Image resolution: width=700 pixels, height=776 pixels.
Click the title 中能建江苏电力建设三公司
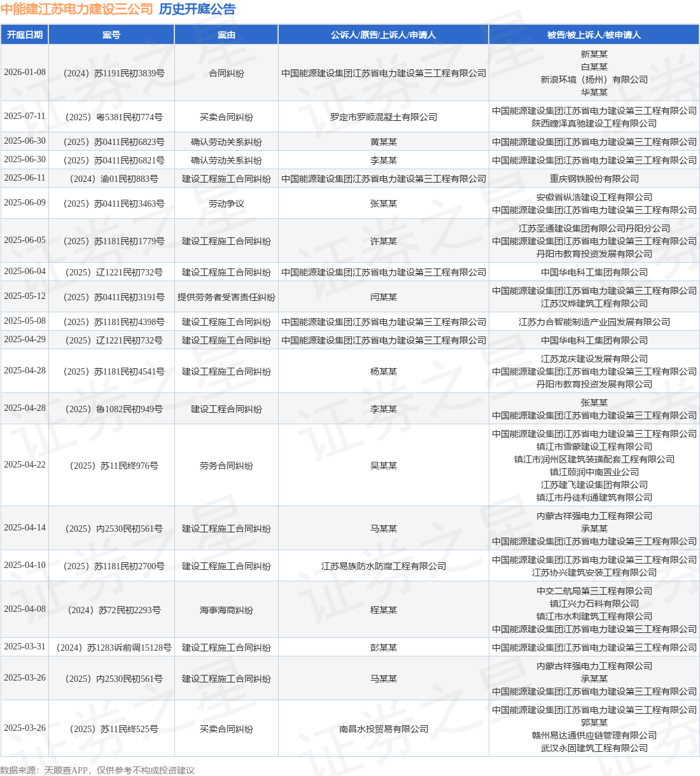click(76, 9)
